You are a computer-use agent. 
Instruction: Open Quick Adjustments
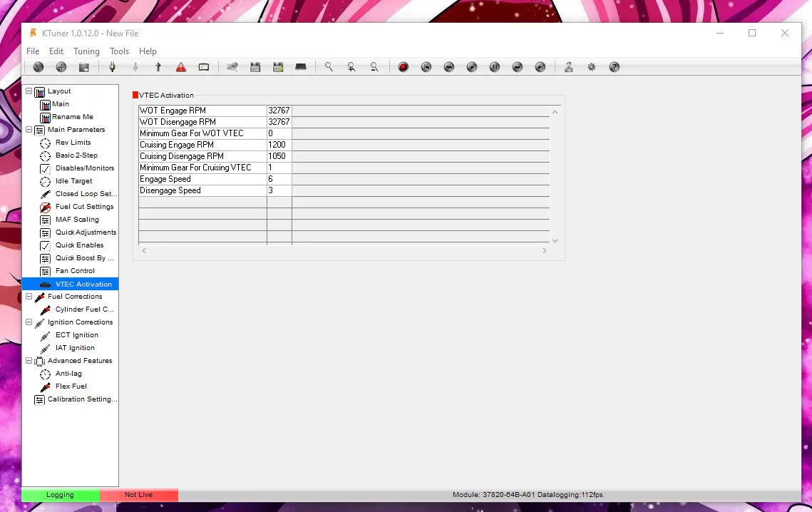(86, 232)
